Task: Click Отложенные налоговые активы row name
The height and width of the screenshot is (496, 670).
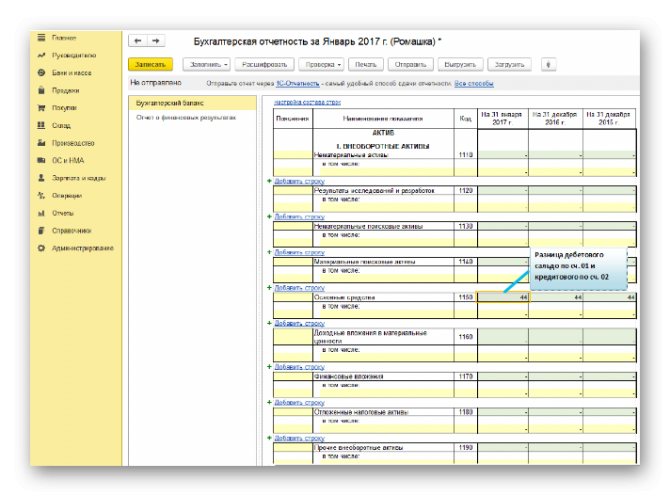Action: coord(361,412)
